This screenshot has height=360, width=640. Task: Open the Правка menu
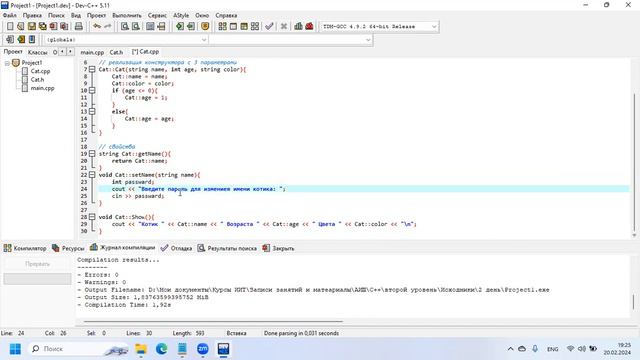click(x=32, y=16)
